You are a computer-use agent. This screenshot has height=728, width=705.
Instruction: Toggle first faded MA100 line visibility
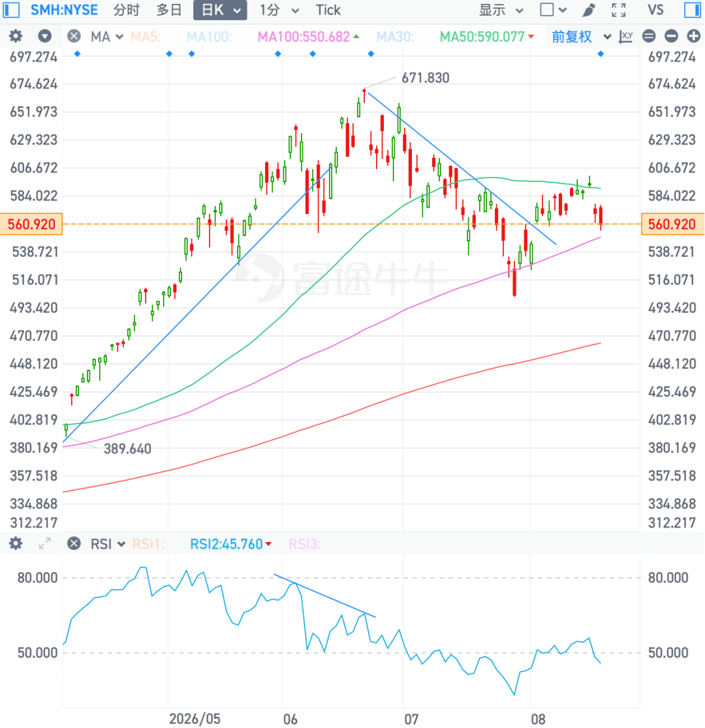point(209,37)
